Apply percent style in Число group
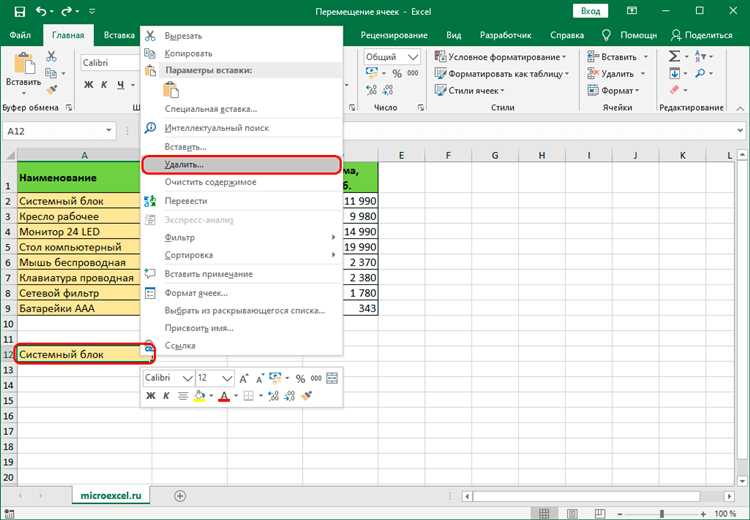Image resolution: width=750 pixels, height=520 pixels. click(397, 74)
